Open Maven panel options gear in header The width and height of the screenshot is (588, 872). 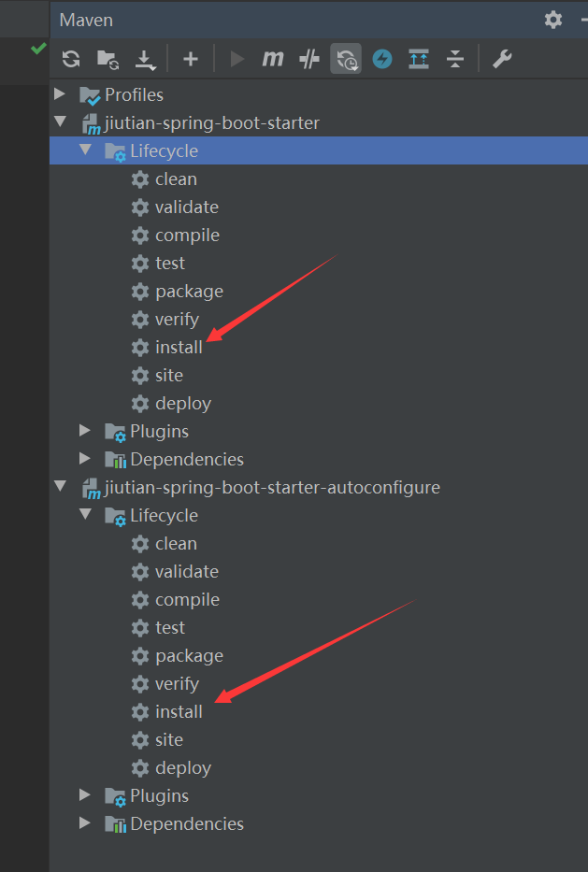click(x=553, y=20)
